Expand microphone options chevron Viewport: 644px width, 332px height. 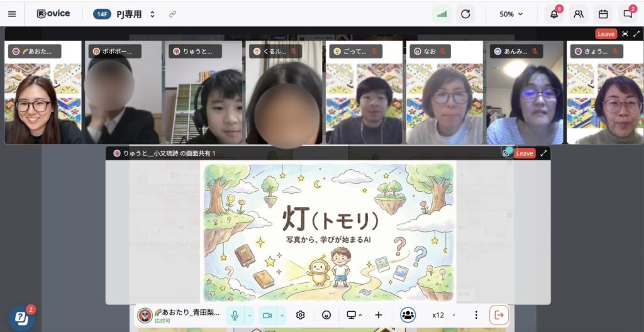[x=249, y=315]
